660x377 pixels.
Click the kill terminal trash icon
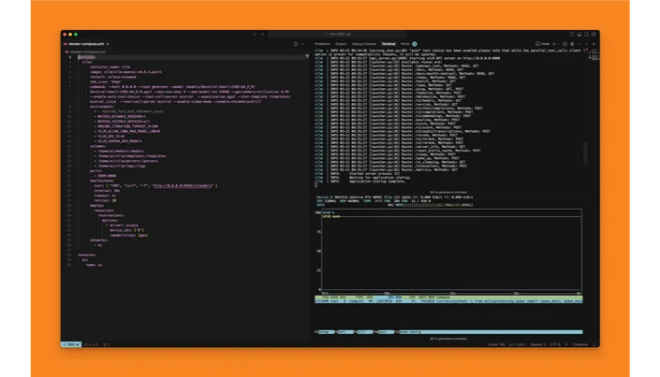(x=572, y=44)
